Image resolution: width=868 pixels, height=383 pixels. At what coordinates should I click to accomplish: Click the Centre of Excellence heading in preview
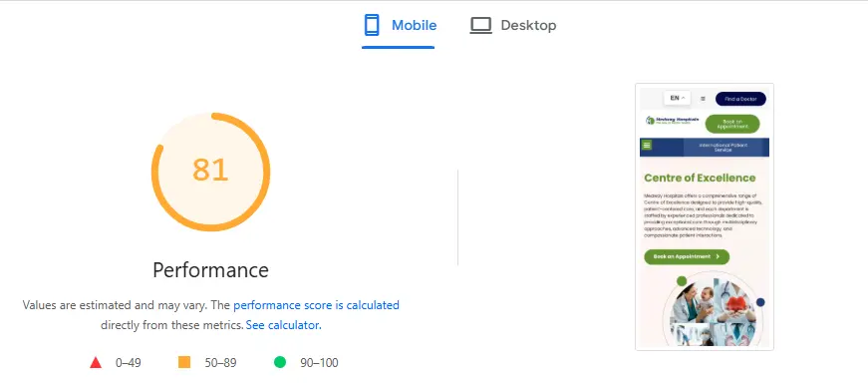click(700, 178)
